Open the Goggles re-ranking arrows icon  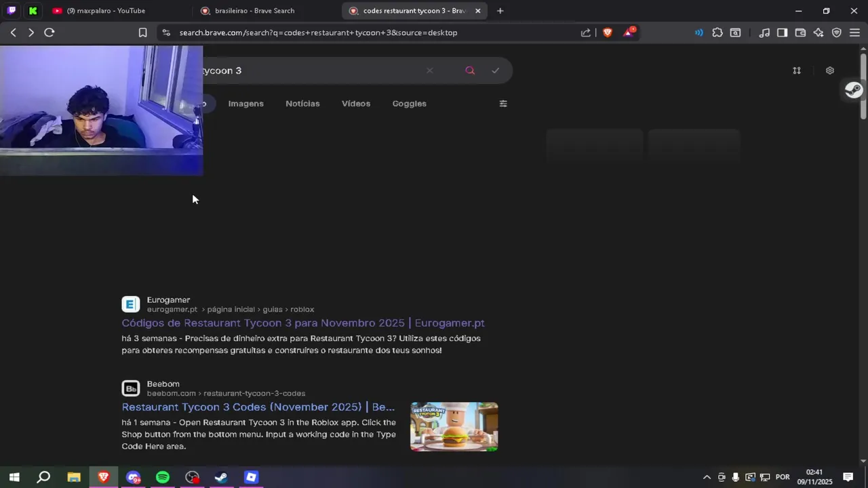pos(797,70)
